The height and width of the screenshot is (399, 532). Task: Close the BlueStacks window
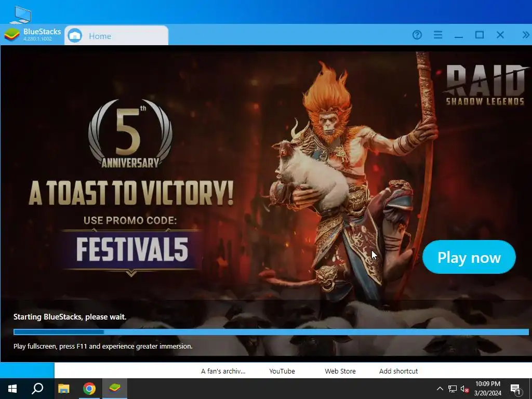click(500, 35)
